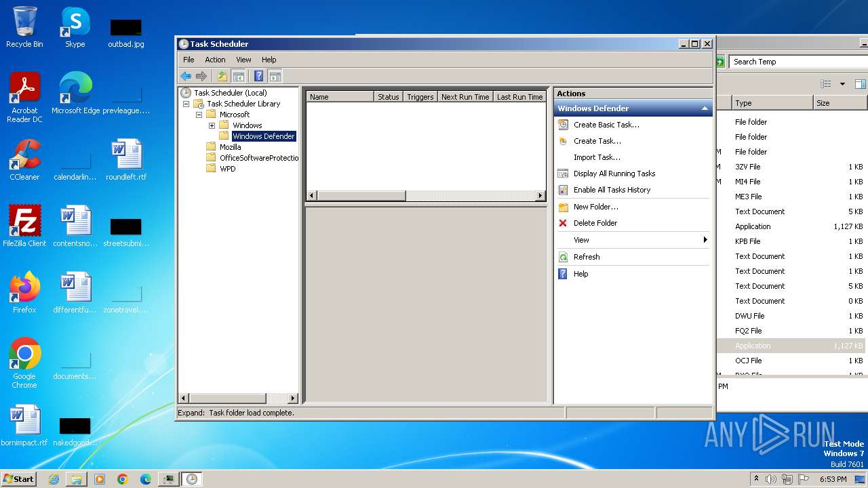Click Refresh in Actions pane

point(587,257)
